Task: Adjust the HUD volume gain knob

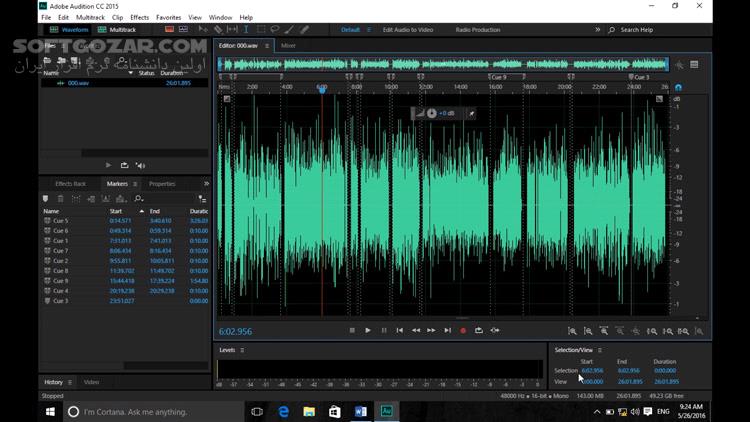Action: (431, 113)
